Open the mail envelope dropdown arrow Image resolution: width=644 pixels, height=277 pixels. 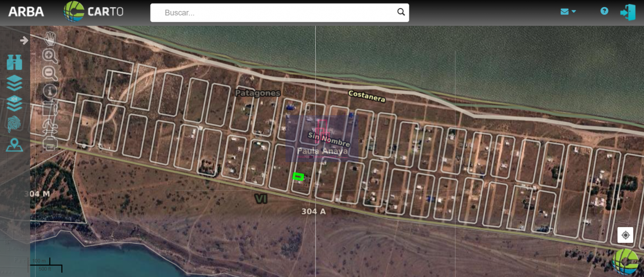coord(574,12)
